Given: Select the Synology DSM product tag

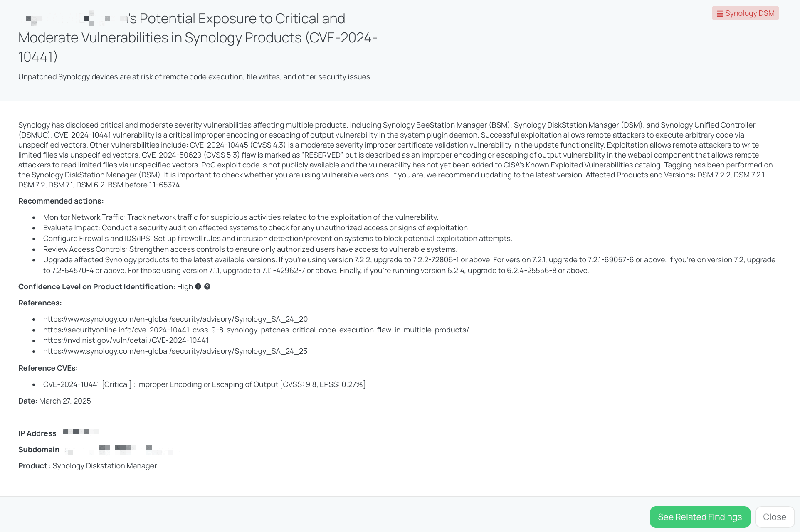Looking at the screenshot, I should click(745, 13).
